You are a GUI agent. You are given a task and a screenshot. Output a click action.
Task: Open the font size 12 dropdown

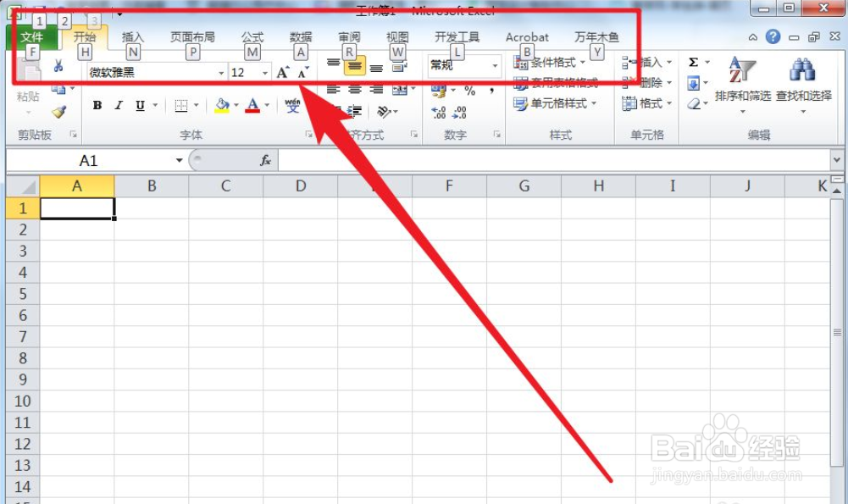[x=265, y=73]
